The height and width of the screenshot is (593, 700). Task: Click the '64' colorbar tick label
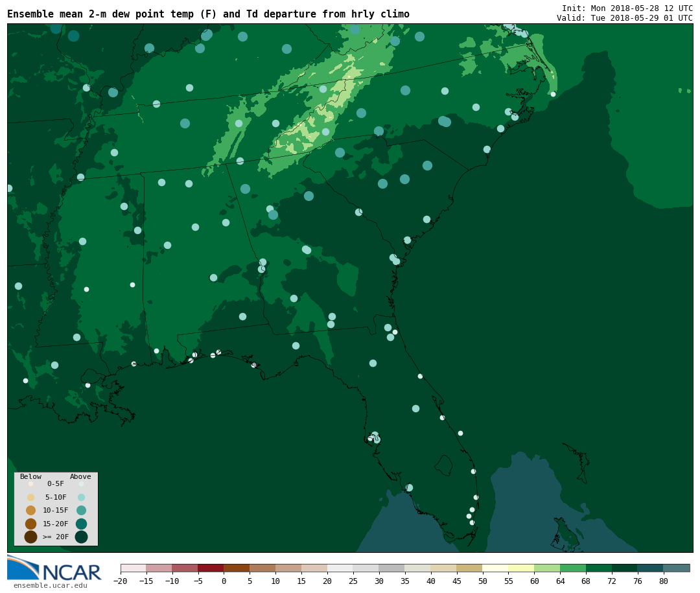pyautogui.click(x=560, y=581)
